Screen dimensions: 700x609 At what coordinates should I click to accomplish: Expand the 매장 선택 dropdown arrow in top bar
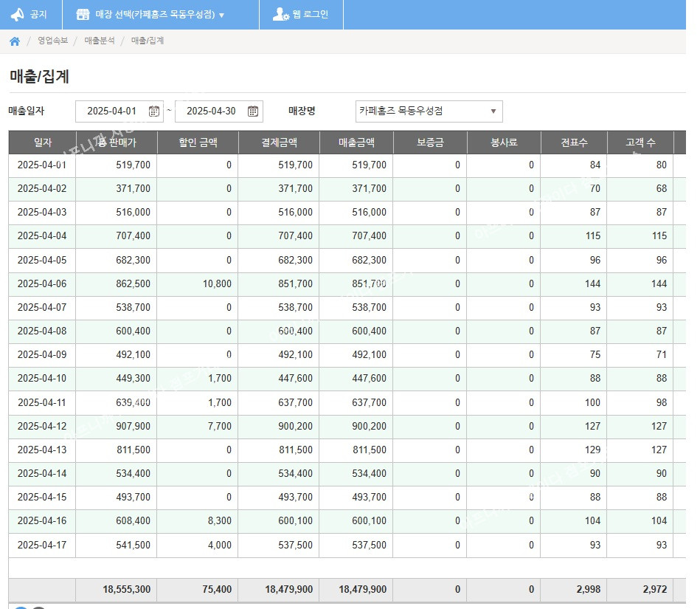tap(222, 15)
